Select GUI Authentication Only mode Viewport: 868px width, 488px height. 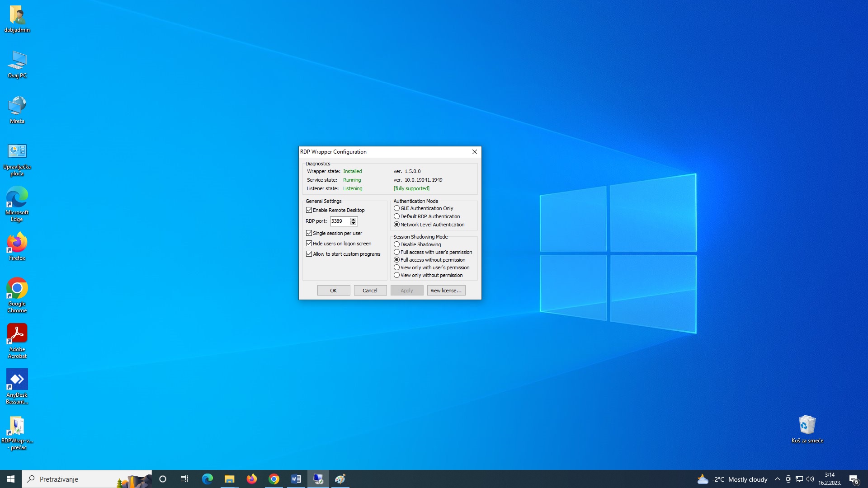pos(396,208)
